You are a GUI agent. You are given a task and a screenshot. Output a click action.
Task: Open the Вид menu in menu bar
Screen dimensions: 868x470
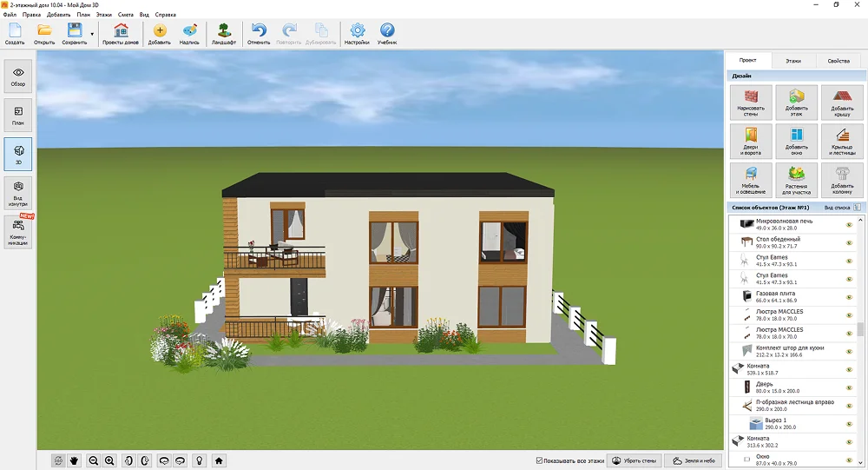pos(144,15)
